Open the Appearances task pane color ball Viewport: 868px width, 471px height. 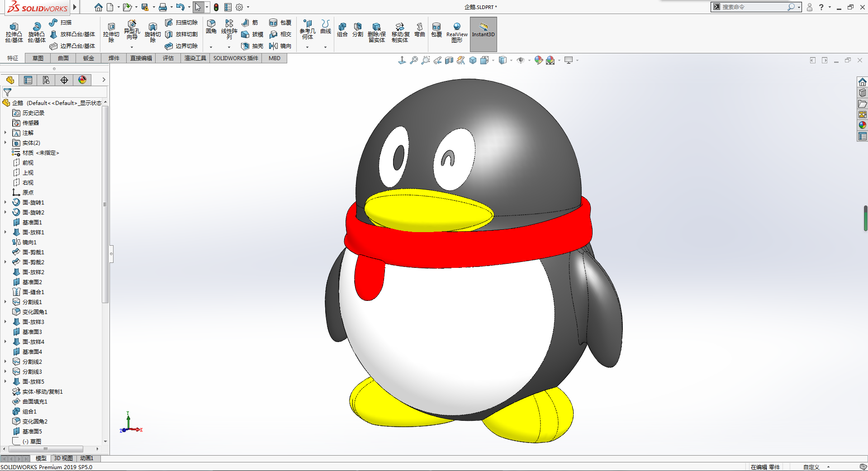pos(862,125)
